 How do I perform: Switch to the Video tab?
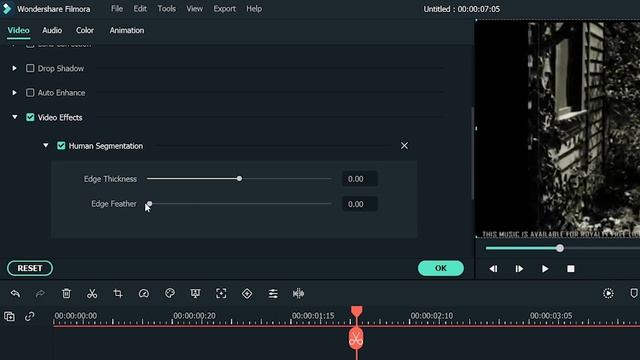point(18,31)
